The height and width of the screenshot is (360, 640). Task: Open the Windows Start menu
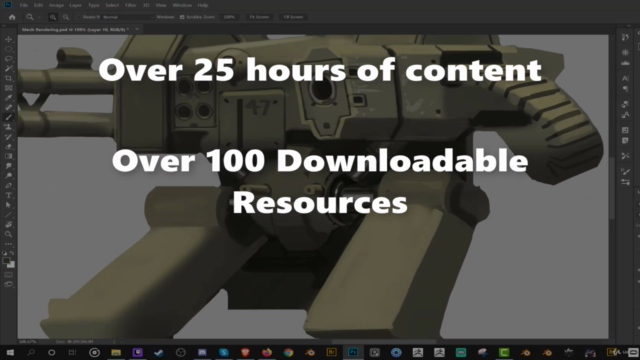tap(10, 352)
